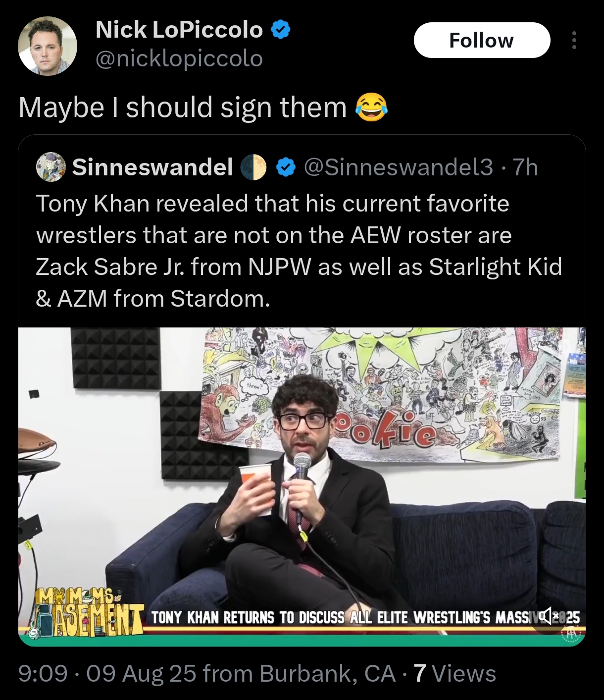Click the Burbank, CA location text
Image resolution: width=604 pixels, height=700 pixels.
(327, 674)
